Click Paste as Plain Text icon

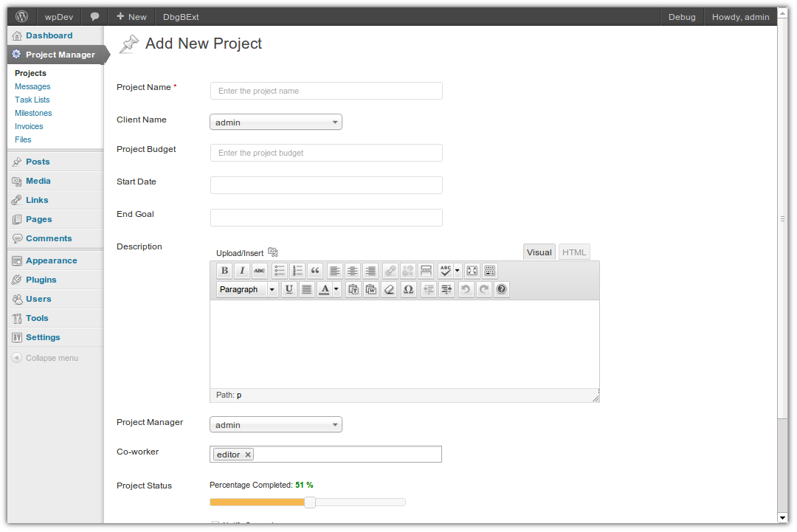click(x=353, y=290)
